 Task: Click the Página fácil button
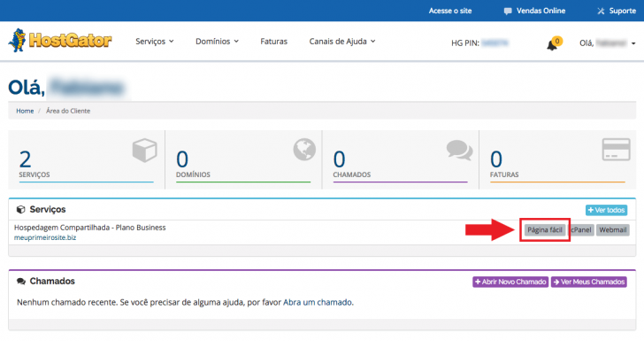545,229
